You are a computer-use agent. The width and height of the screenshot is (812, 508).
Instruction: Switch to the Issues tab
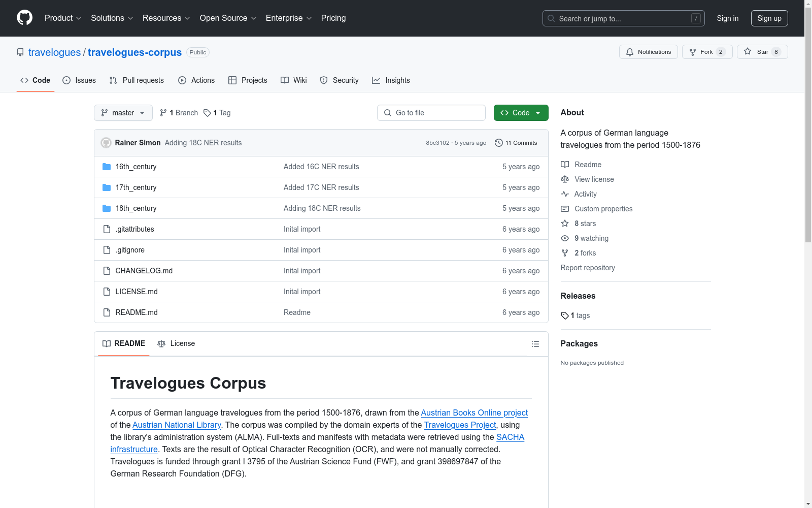(x=79, y=80)
